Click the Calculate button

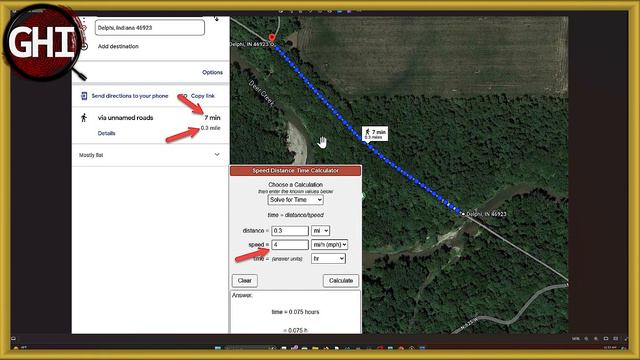tap(341, 280)
